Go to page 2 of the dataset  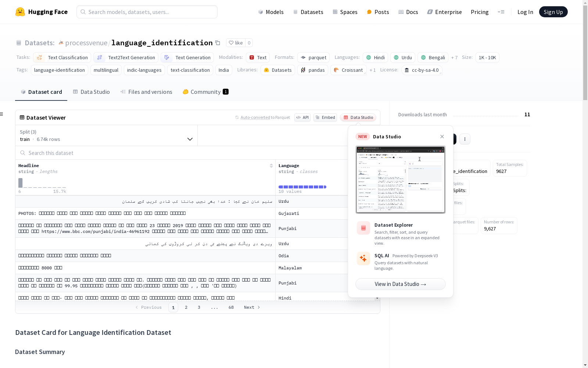click(x=186, y=307)
